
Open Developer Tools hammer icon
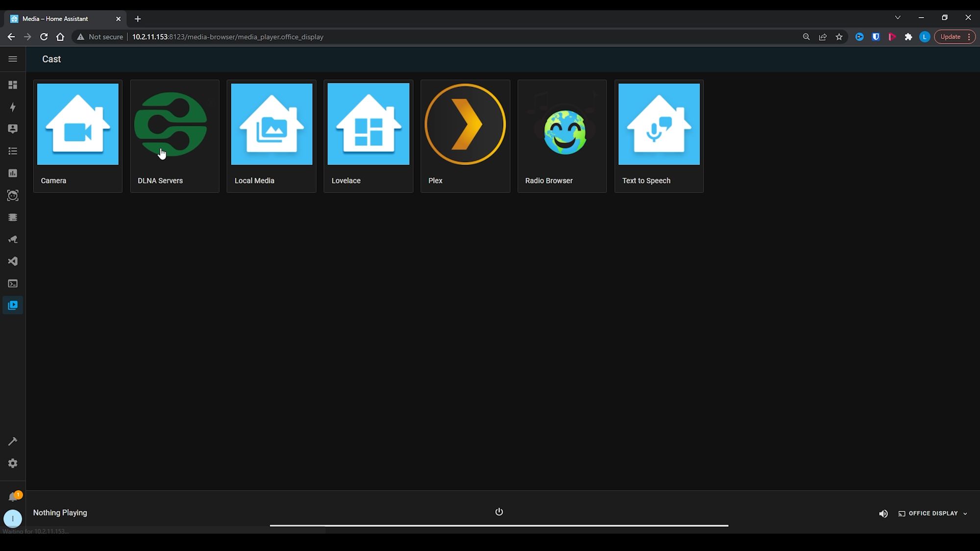[x=13, y=441]
